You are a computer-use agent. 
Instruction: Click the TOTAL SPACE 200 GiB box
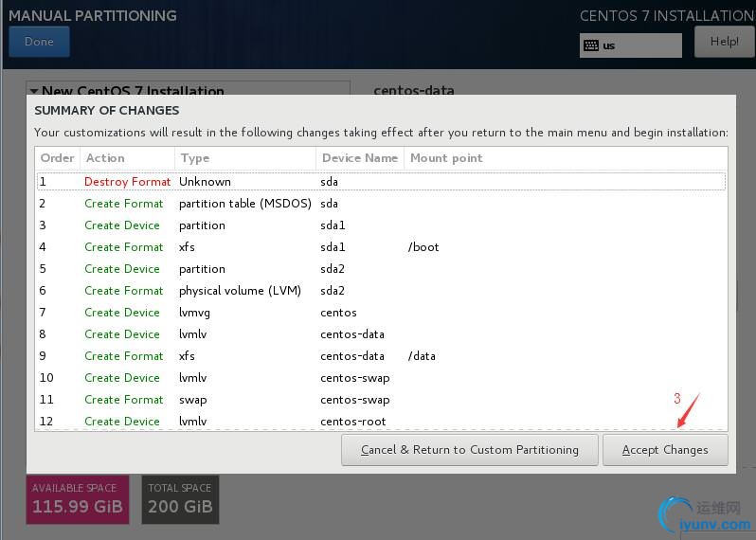coord(180,499)
